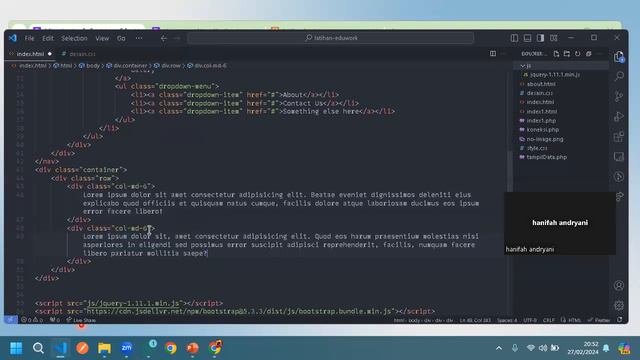640x360 pixels.
Task: Open notifications bell in VS Code status bar
Action: point(620,320)
